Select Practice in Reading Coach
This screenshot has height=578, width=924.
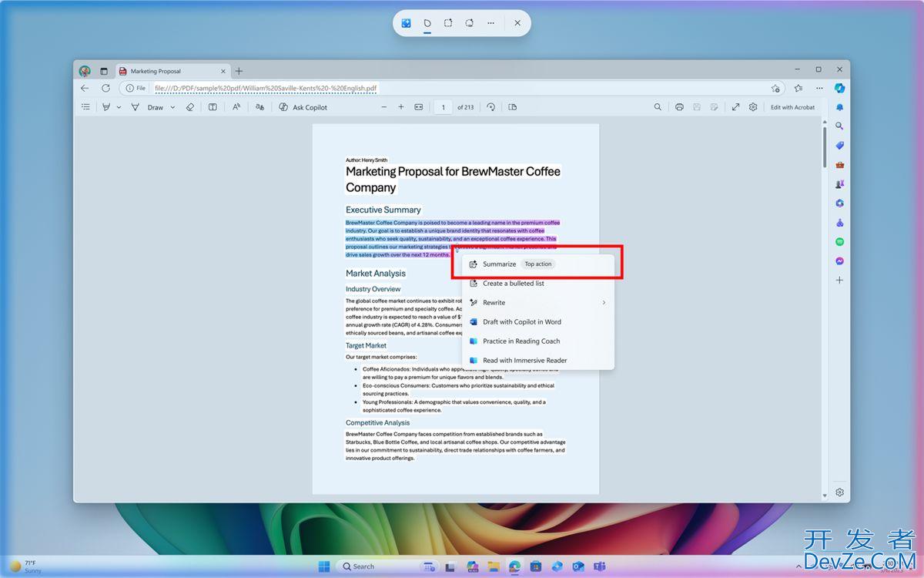click(x=521, y=341)
